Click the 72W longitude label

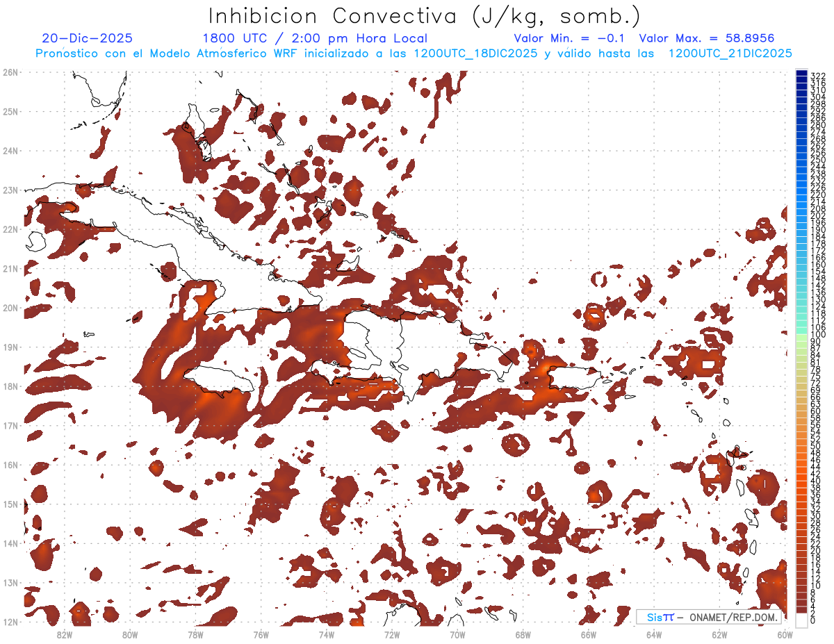click(x=392, y=634)
